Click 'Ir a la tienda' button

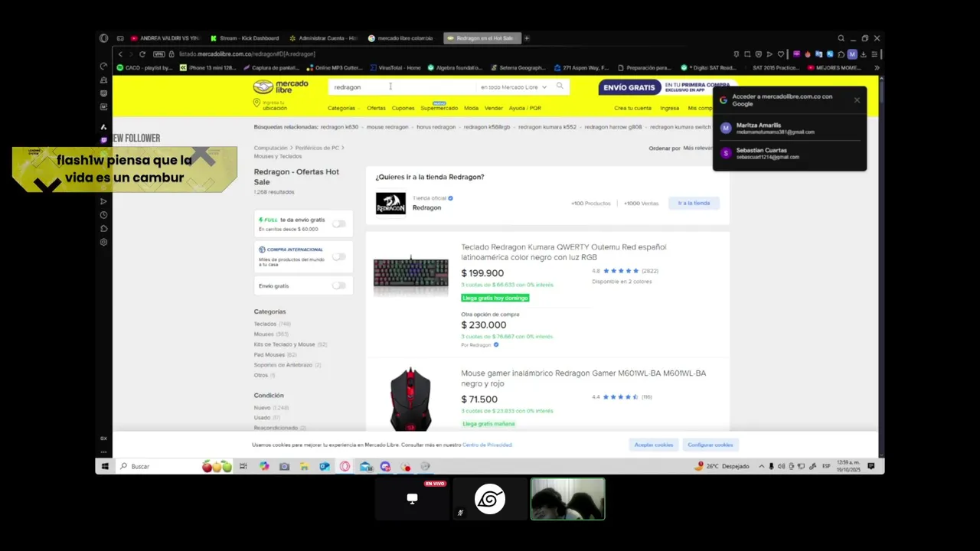[694, 203]
